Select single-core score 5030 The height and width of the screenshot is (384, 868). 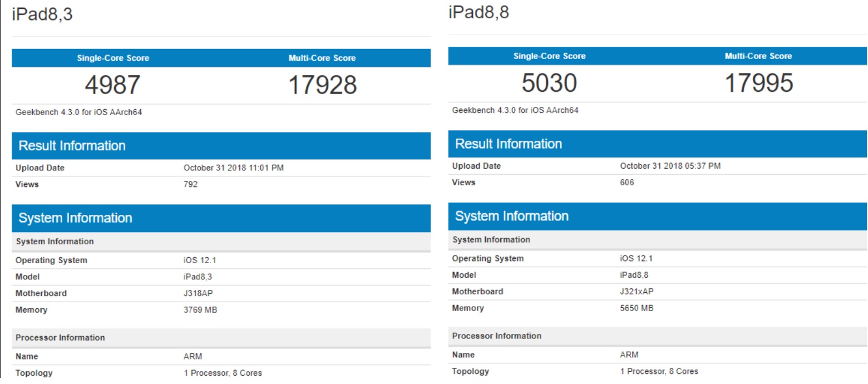point(549,83)
